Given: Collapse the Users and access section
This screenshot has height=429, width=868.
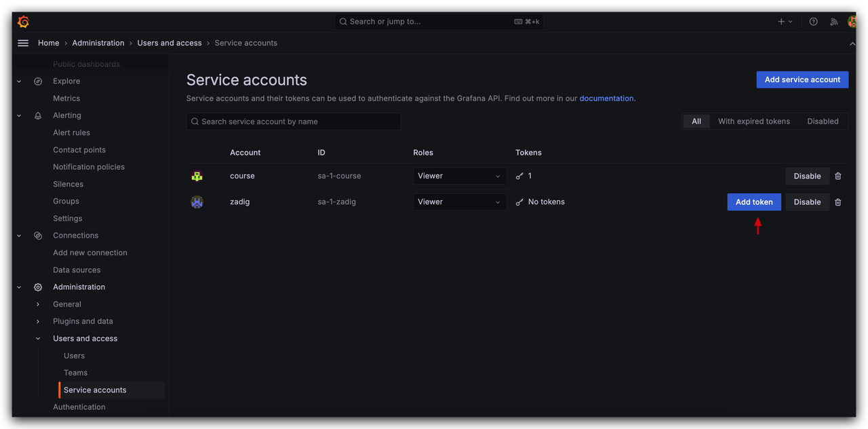Looking at the screenshot, I should (x=38, y=339).
